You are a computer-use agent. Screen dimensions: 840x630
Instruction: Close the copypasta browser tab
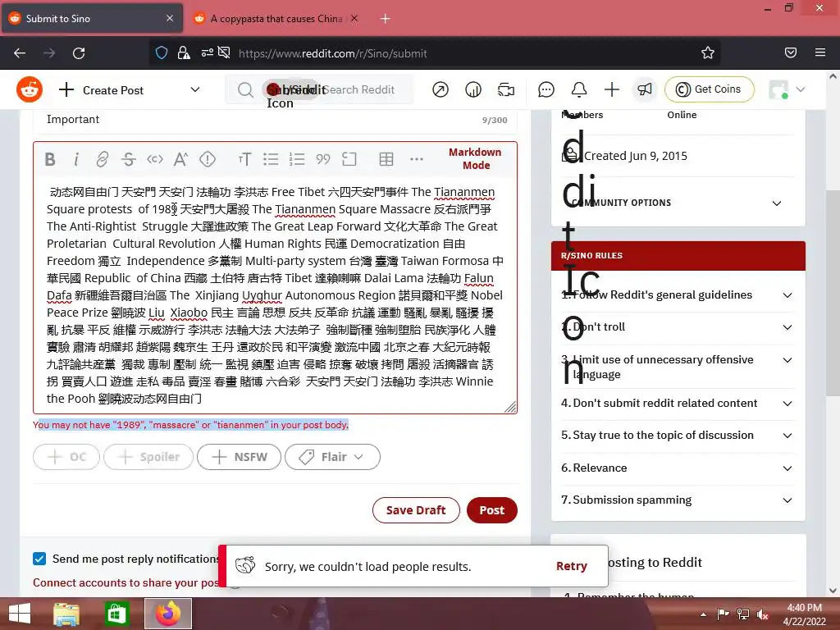pos(354,18)
